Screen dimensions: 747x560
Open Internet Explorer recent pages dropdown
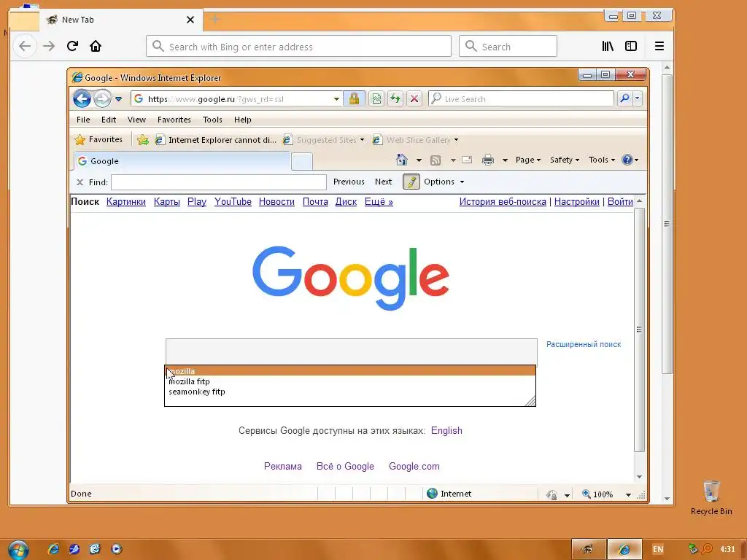[119, 99]
